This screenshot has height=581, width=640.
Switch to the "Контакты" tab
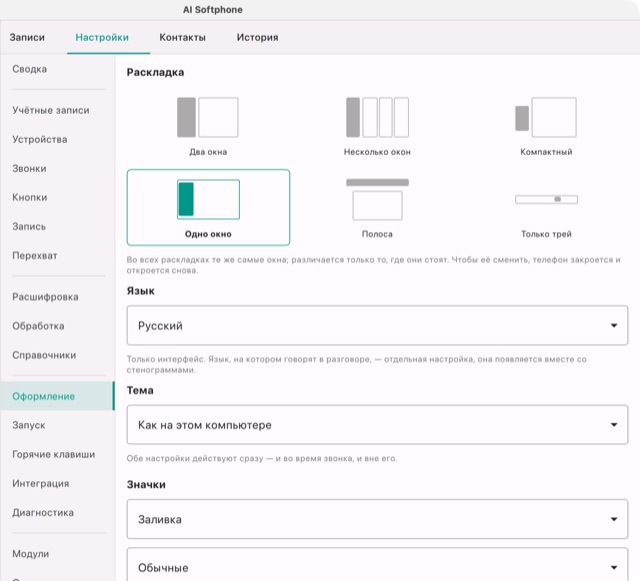pos(182,37)
